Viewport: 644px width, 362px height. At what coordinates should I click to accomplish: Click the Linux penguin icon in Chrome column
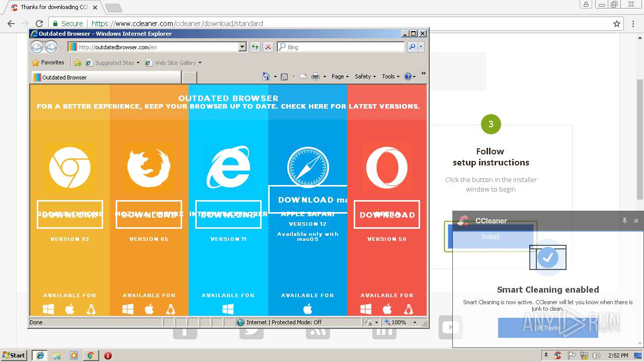(x=91, y=309)
